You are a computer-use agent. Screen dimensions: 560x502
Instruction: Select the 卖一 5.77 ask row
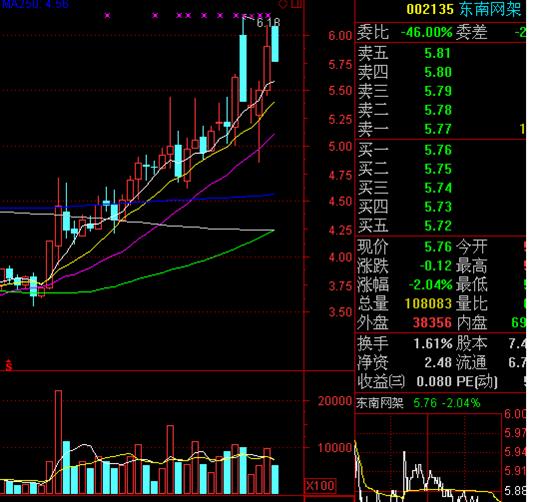(x=440, y=129)
